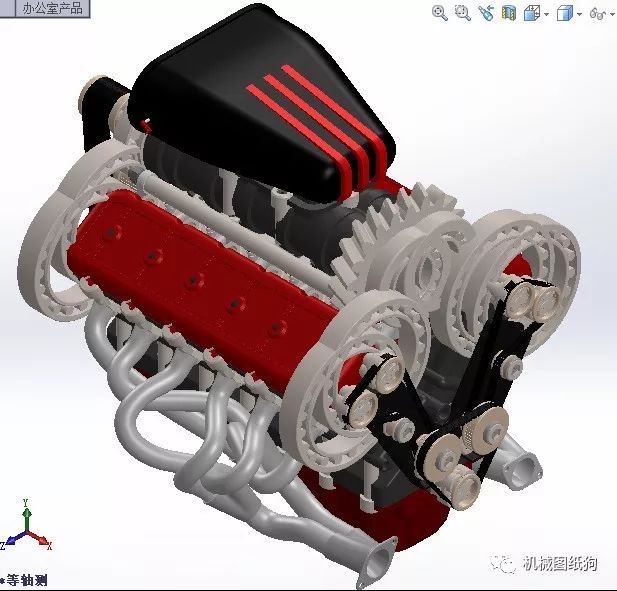Viewport: 617px width, 591px height.
Task: Open the 办公室产品 tab
Action: [52, 8]
